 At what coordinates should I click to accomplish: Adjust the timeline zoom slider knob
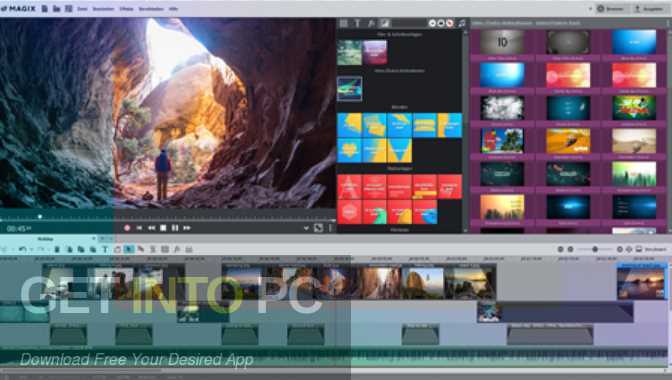595,249
